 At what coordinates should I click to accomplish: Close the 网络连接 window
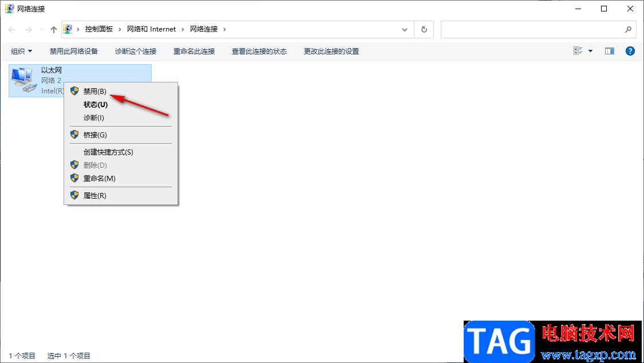[630, 9]
